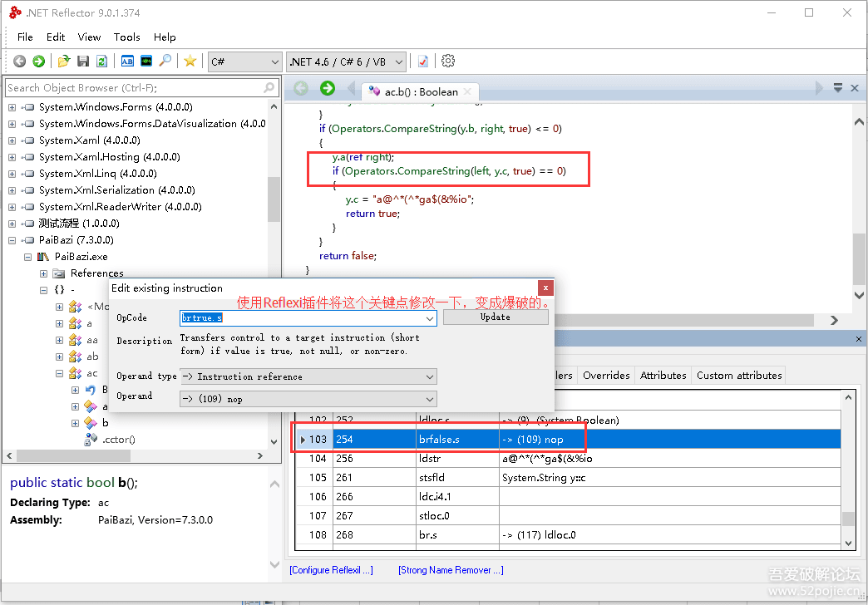The width and height of the screenshot is (868, 605).
Task: Click code pane scroll right arrow
Action: pyautogui.click(x=834, y=321)
